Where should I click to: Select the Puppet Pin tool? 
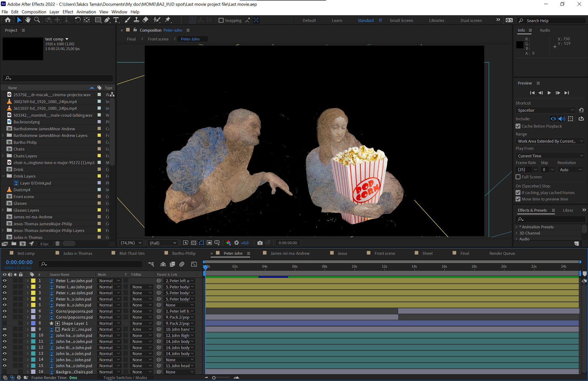click(168, 20)
